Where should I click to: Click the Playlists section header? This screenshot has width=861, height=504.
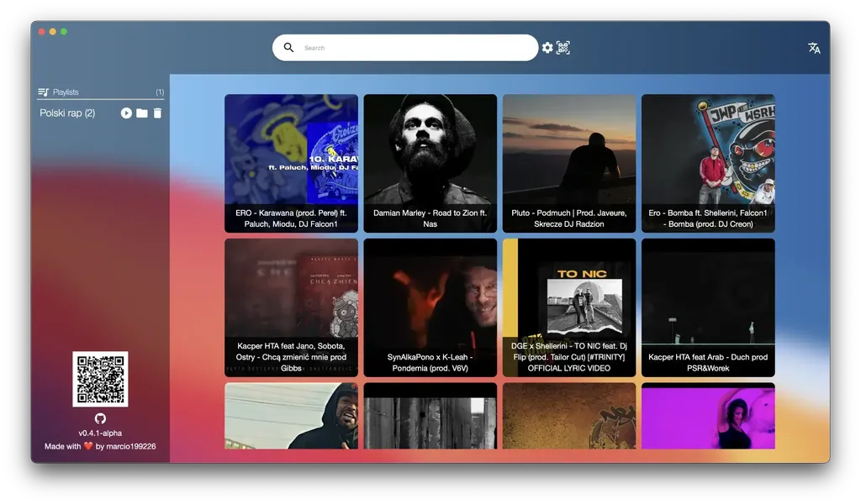(x=66, y=92)
